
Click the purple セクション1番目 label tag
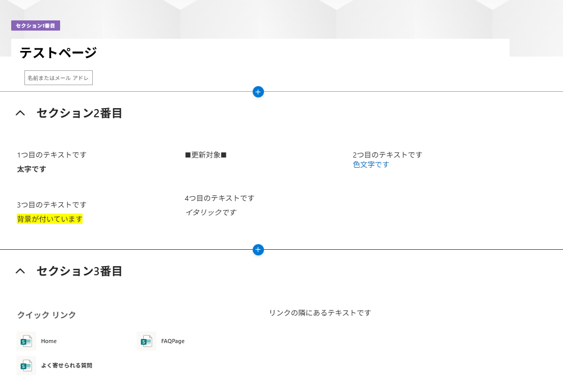coord(36,25)
